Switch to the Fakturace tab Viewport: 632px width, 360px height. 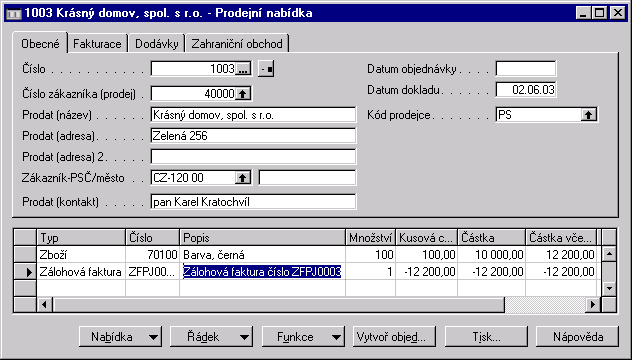pos(97,44)
